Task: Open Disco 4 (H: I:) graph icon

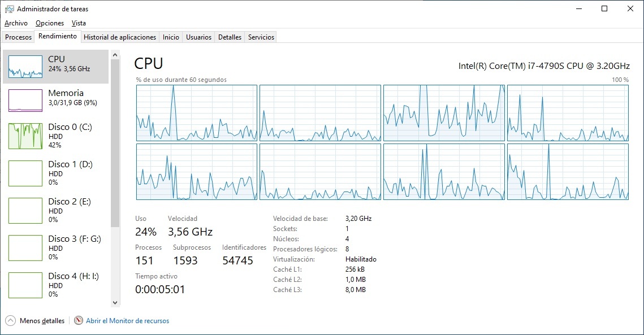Action: coord(25,285)
